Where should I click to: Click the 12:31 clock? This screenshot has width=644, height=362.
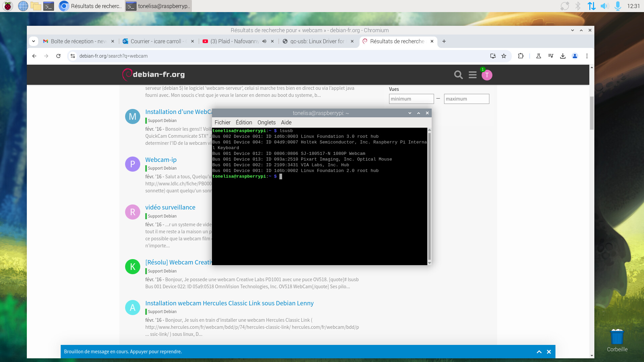point(634,6)
